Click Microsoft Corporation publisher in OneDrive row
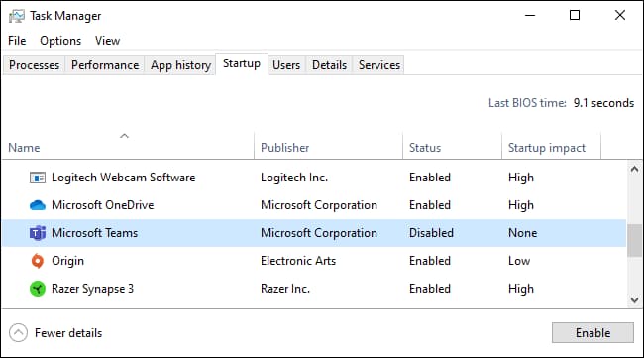The width and height of the screenshot is (644, 358). tap(319, 205)
